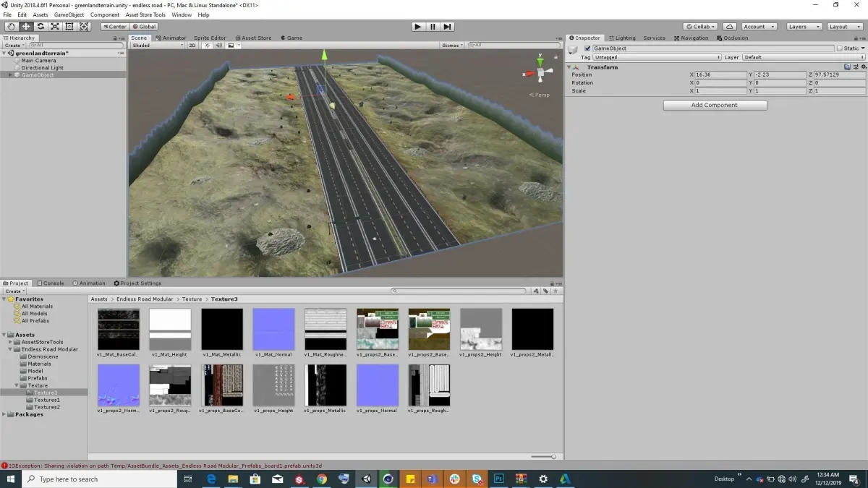Select the combined Transform tool
Screen dimensions: 868x488
tap(84, 27)
